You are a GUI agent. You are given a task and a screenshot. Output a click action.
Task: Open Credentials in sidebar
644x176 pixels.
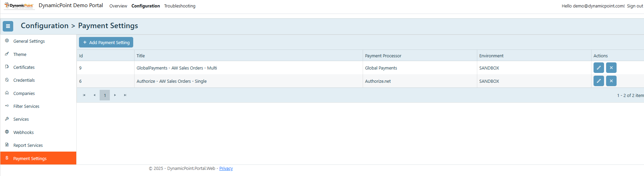point(38,80)
